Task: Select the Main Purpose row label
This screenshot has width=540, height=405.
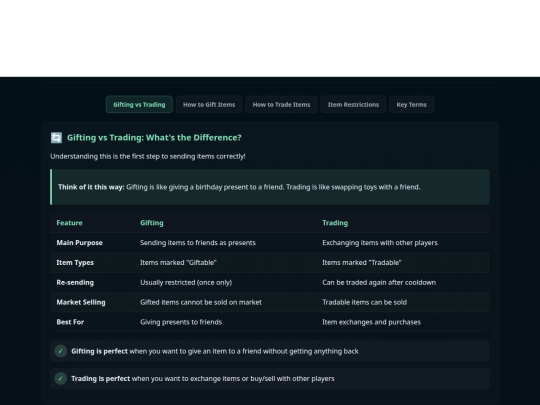Action: (79, 243)
